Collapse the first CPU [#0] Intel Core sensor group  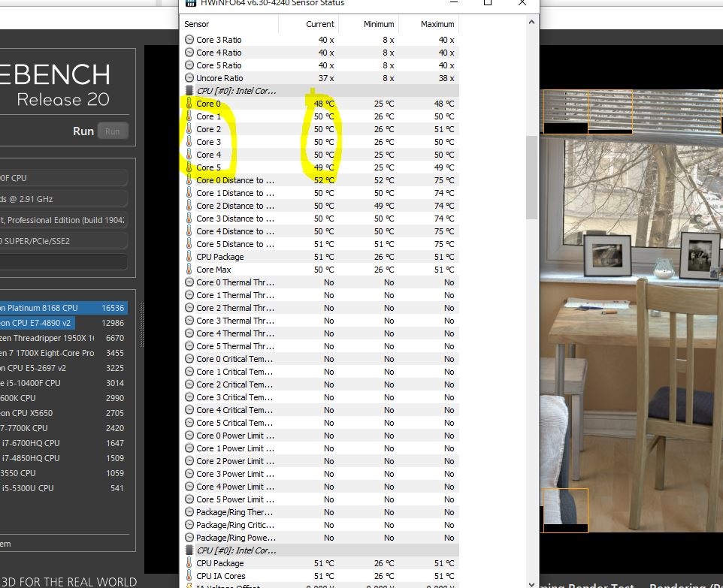189,91
